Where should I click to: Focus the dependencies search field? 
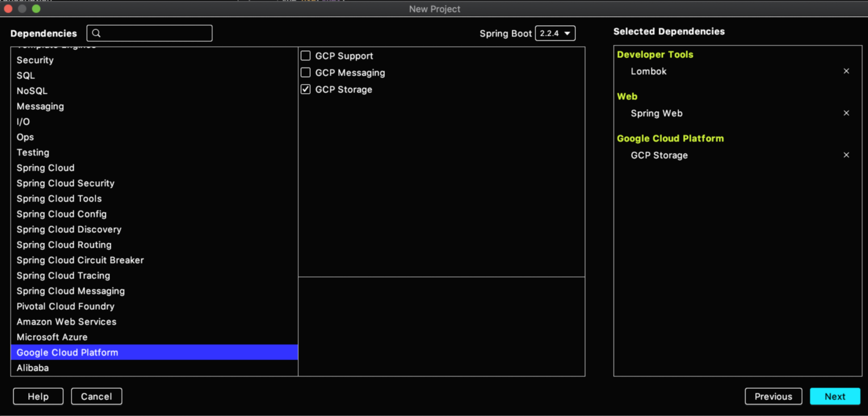click(150, 33)
